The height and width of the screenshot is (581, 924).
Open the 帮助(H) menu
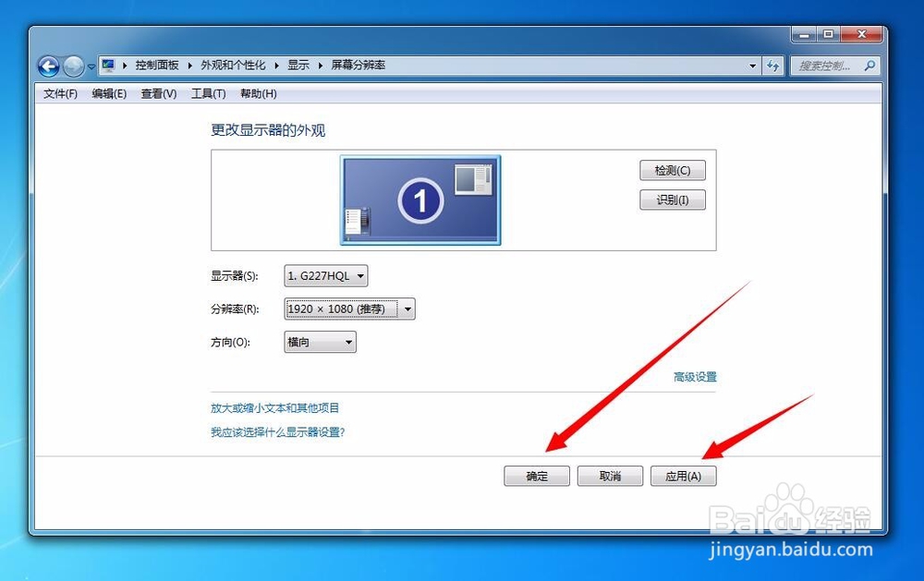(258, 93)
